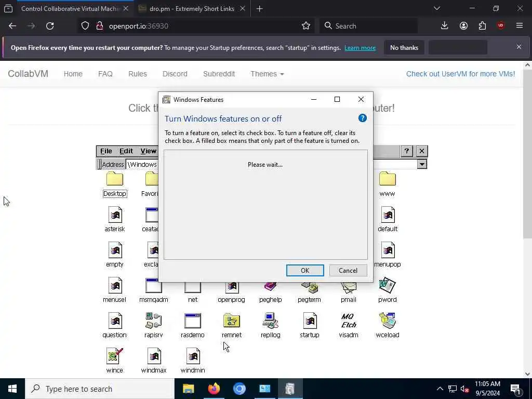Go to the CollabVM FAQ page
This screenshot has width=532, height=399.
105,74
